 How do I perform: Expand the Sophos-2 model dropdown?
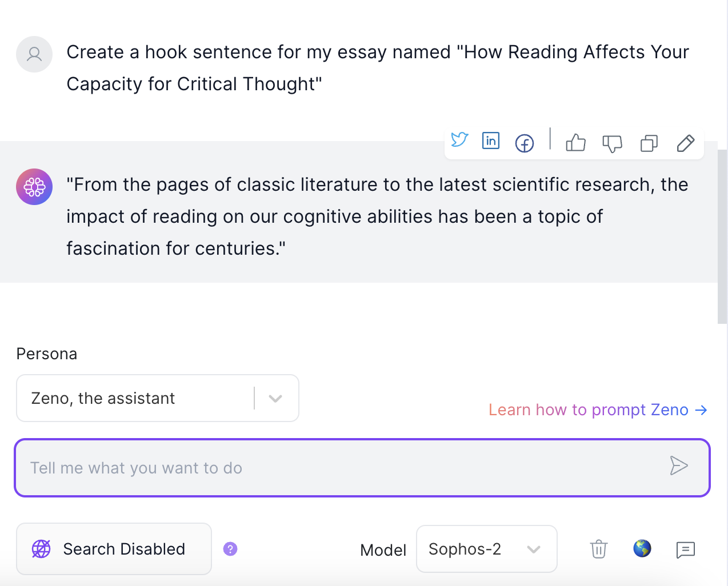[x=487, y=549]
